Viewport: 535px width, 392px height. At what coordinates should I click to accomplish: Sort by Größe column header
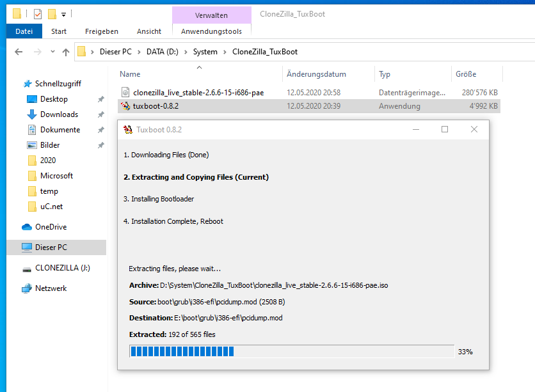(466, 74)
